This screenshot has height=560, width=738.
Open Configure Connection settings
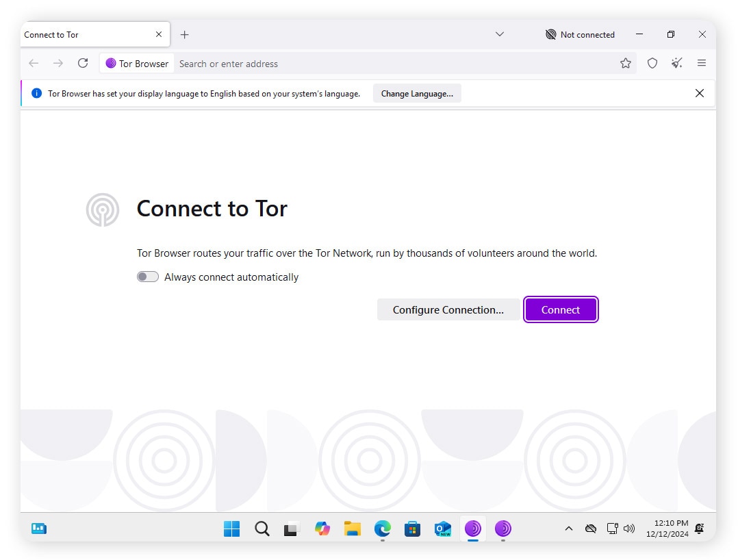448,309
